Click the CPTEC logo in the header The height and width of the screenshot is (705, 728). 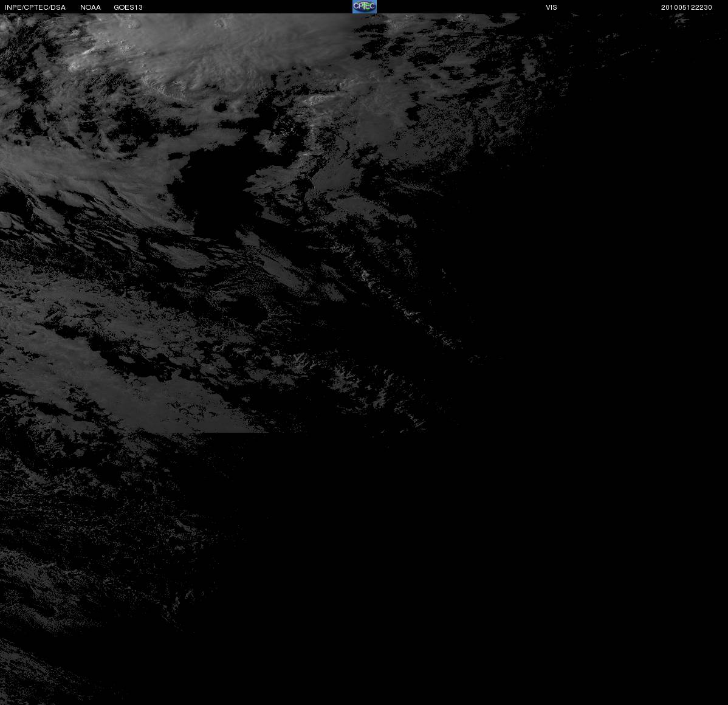[365, 7]
